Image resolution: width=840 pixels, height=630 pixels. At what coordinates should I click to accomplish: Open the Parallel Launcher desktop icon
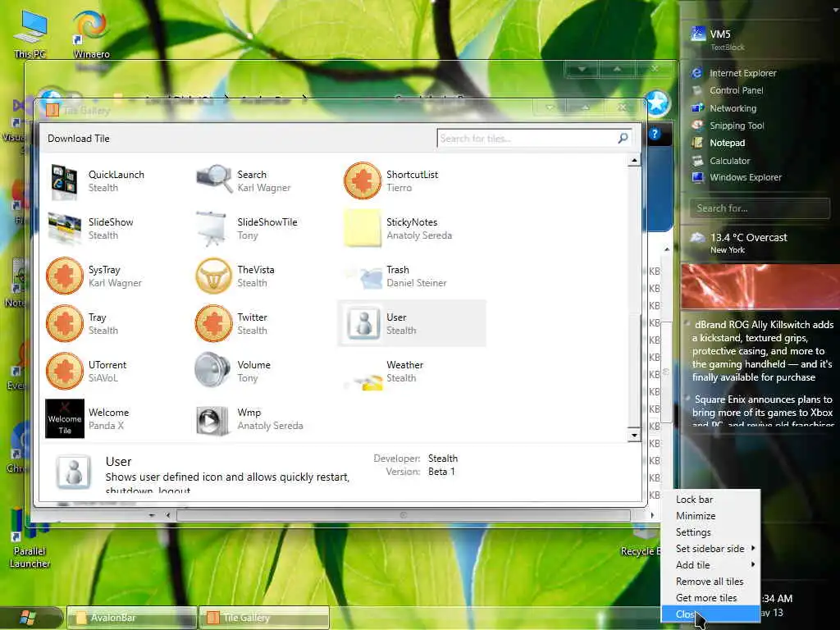tap(30, 538)
